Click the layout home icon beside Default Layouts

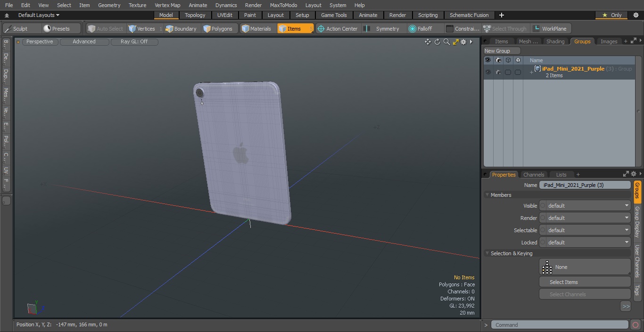coord(7,15)
